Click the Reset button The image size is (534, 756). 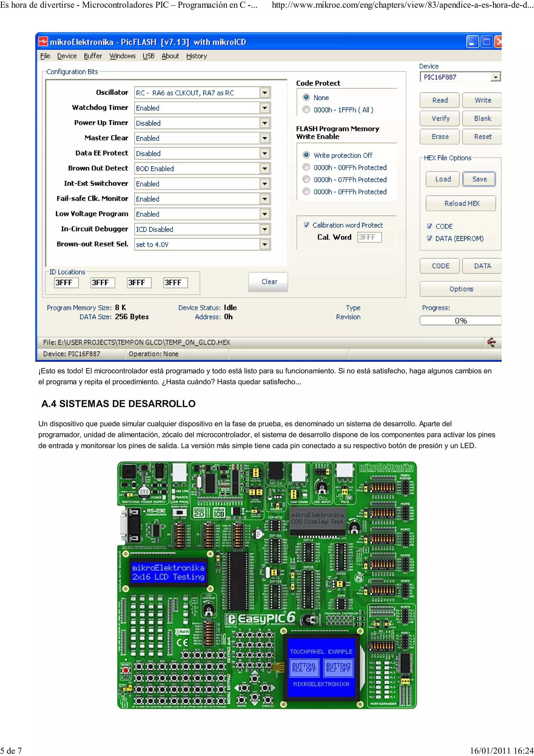[x=482, y=136]
